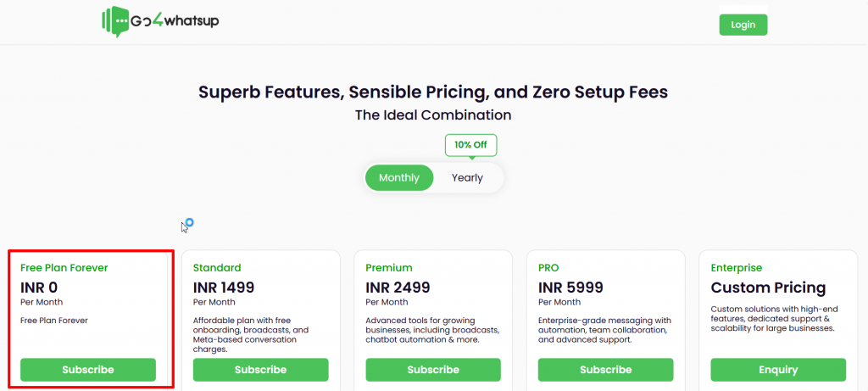The width and height of the screenshot is (868, 391).
Task: Click the Custom Pricing heading
Action: click(768, 288)
